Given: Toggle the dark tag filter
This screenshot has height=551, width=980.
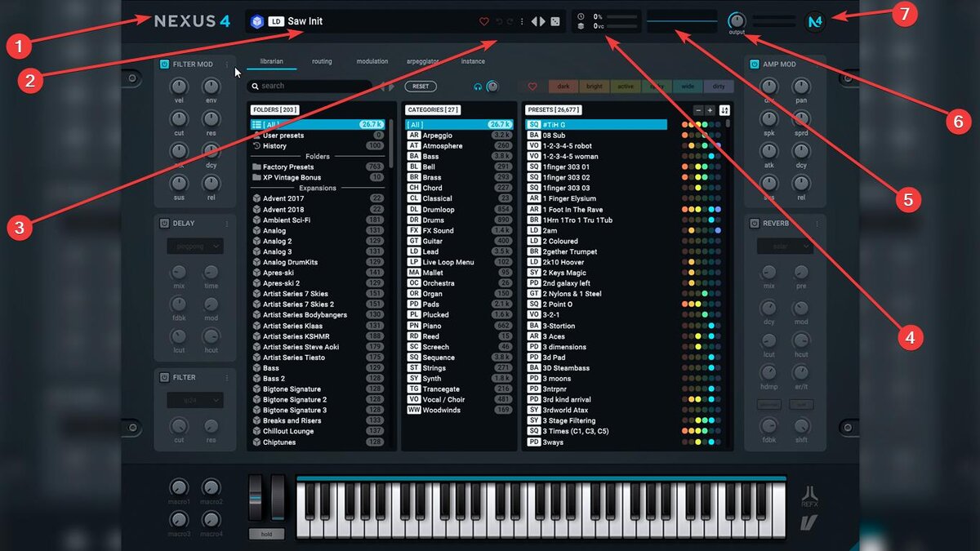Looking at the screenshot, I should 563,86.
